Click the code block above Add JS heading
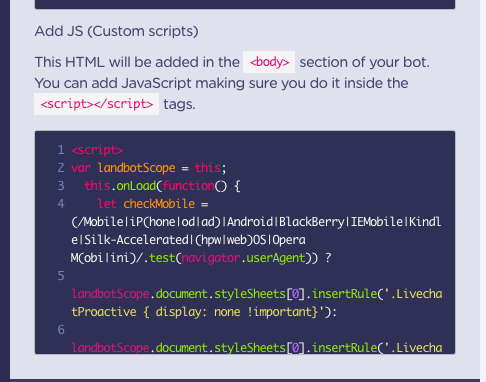 click(245, 4)
